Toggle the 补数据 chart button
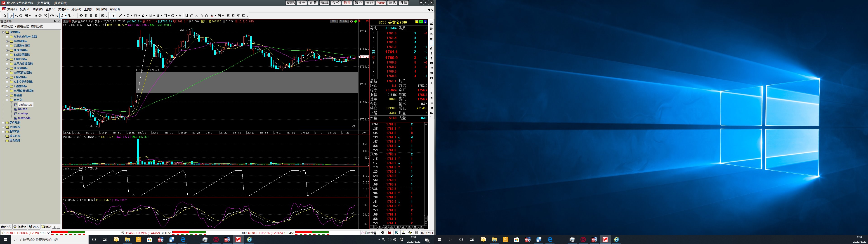 point(343,21)
